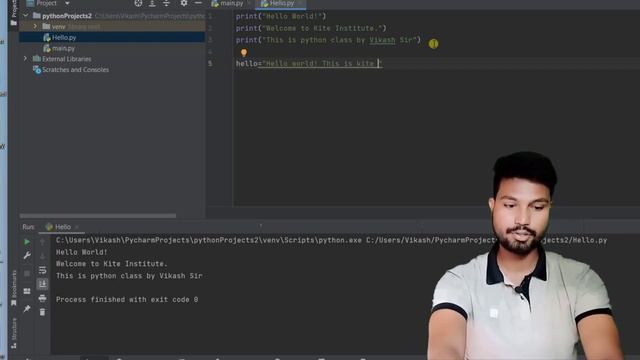Click the Rerun 'Hello' green play icon
This screenshot has width=640, height=360.
click(x=27, y=242)
